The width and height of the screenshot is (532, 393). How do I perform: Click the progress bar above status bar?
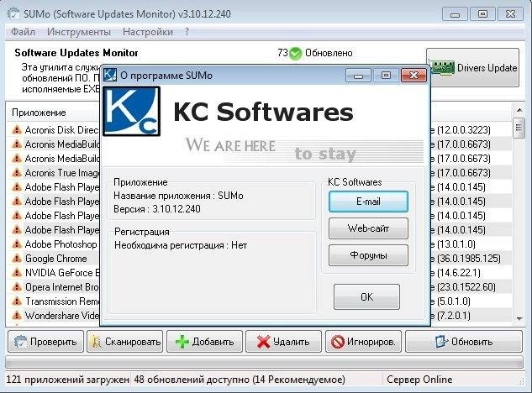pyautogui.click(x=264, y=362)
